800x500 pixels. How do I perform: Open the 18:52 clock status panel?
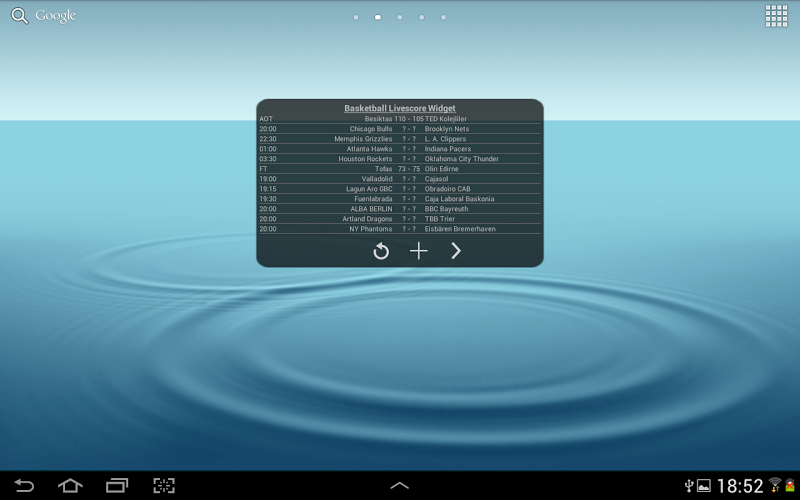[740, 486]
